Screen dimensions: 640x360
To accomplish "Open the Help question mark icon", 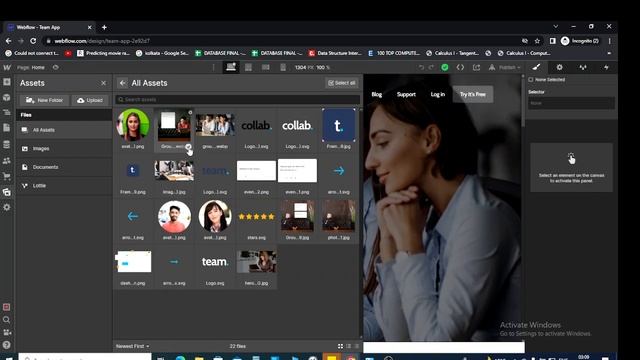I will pos(7,345).
